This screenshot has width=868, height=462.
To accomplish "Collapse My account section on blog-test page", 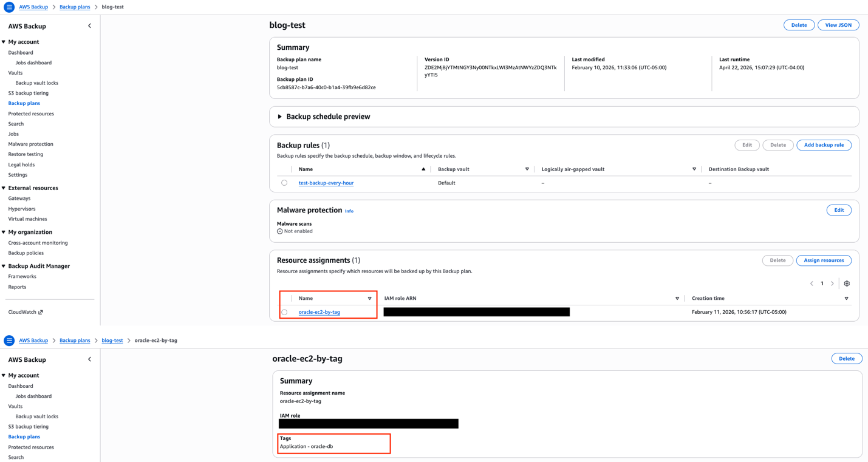I will click(x=4, y=42).
